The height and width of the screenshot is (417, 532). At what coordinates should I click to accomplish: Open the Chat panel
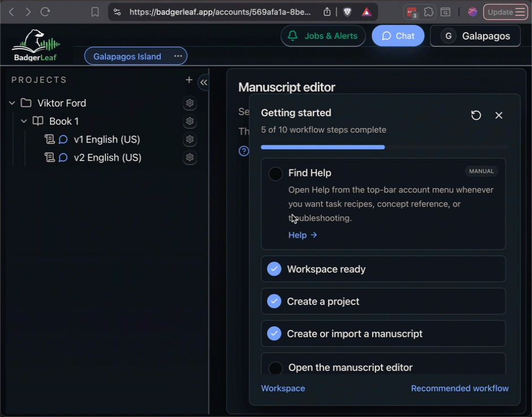pos(398,36)
